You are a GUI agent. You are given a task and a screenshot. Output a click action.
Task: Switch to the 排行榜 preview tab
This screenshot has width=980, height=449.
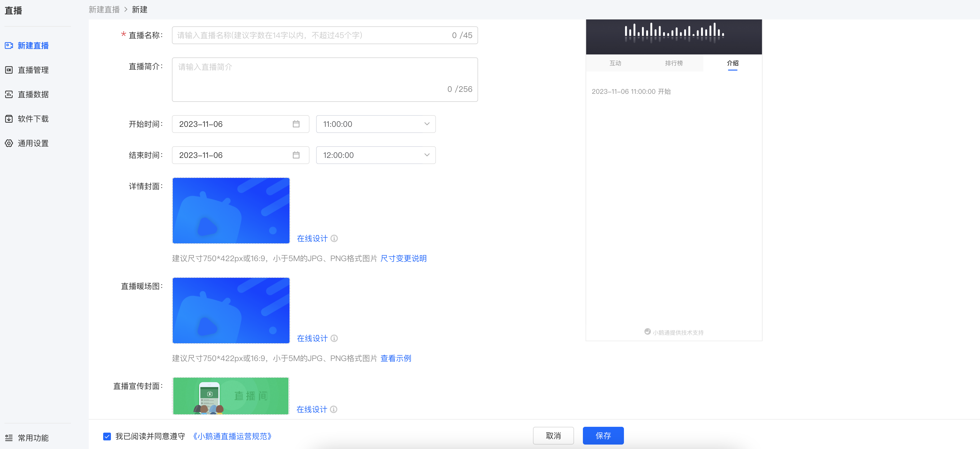click(673, 63)
